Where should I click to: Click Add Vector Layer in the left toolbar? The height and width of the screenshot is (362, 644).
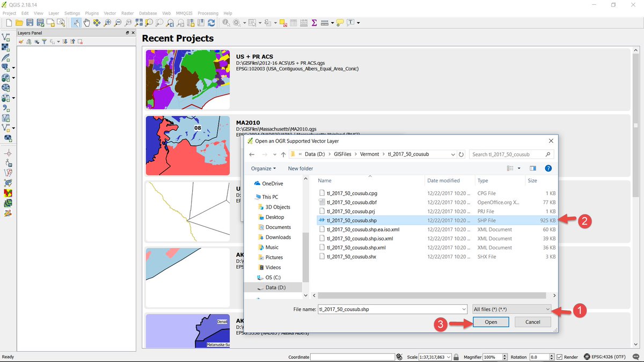[x=6, y=37]
